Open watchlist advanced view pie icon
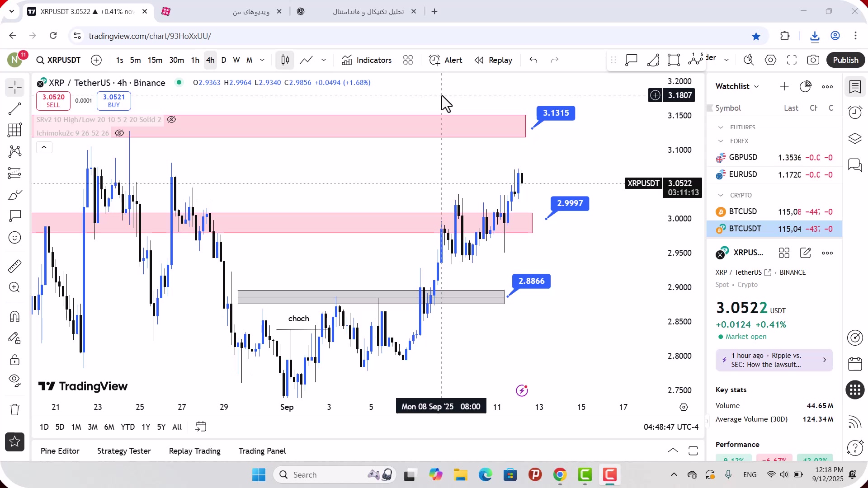Screen dimensions: 868x488 coord(806,86)
